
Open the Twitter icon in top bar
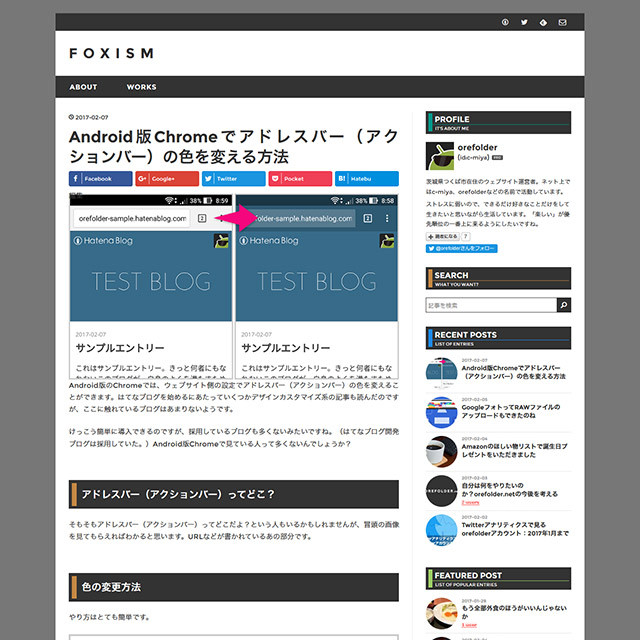524,22
